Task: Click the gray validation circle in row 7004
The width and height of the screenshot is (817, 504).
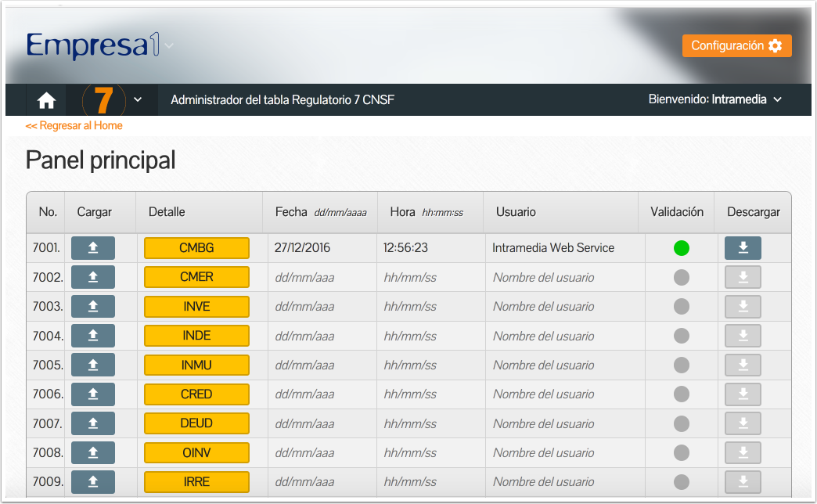Action: tap(682, 336)
